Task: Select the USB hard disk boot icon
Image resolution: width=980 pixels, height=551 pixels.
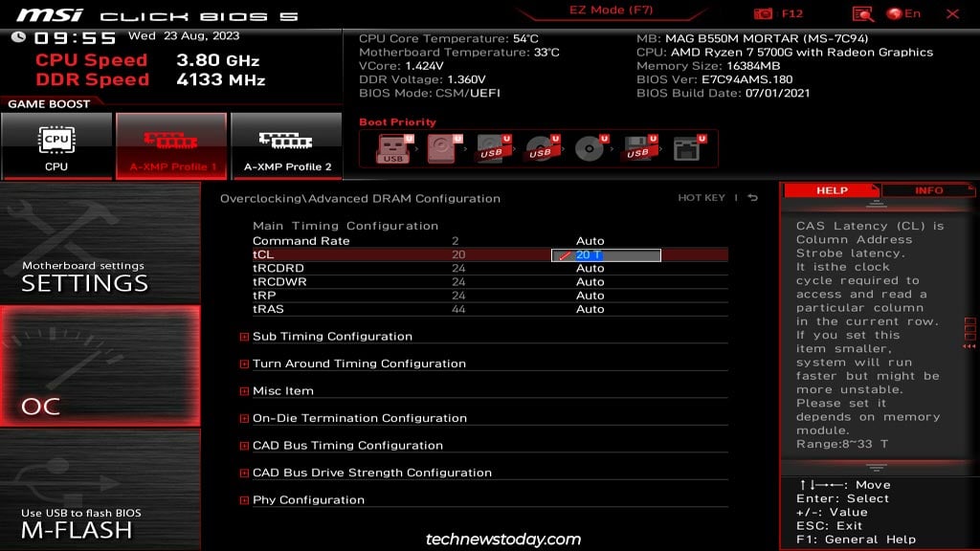Action: click(x=492, y=149)
